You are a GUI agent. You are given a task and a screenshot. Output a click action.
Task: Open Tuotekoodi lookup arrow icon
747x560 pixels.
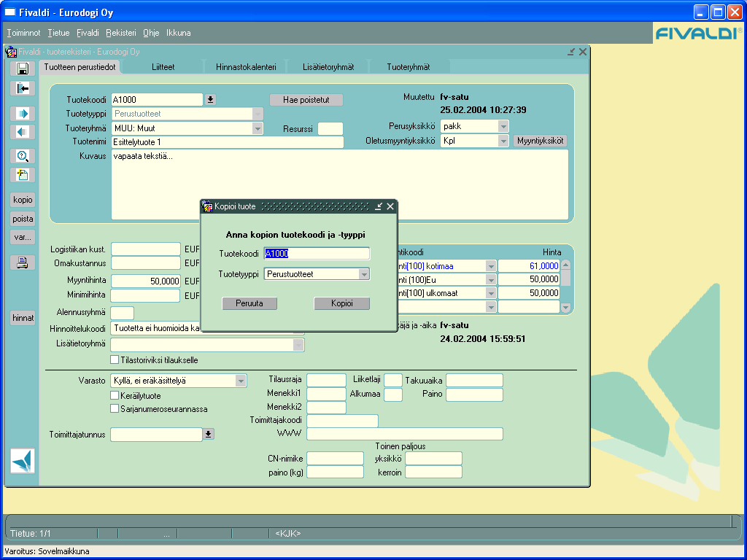pos(210,99)
